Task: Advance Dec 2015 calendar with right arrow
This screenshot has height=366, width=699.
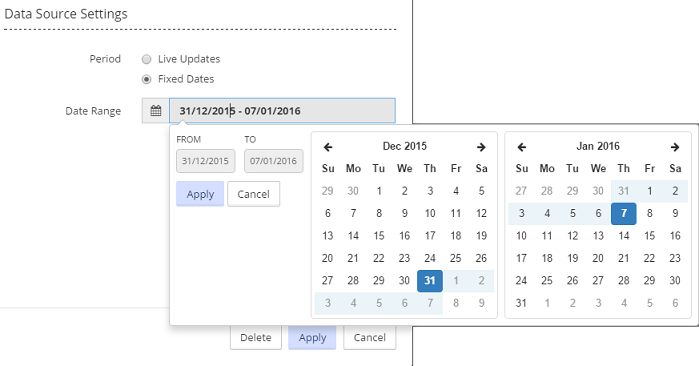Action: (481, 147)
